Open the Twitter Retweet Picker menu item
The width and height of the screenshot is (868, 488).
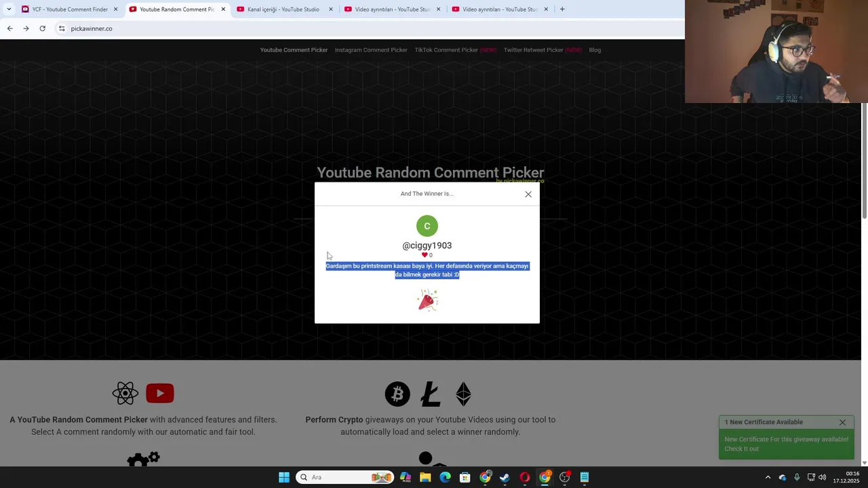pyautogui.click(x=542, y=49)
